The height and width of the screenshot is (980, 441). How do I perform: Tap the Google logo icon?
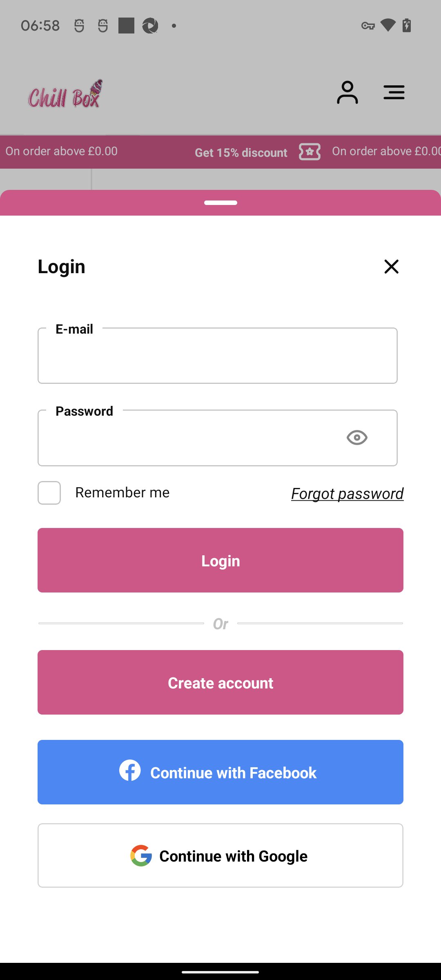[x=141, y=855]
